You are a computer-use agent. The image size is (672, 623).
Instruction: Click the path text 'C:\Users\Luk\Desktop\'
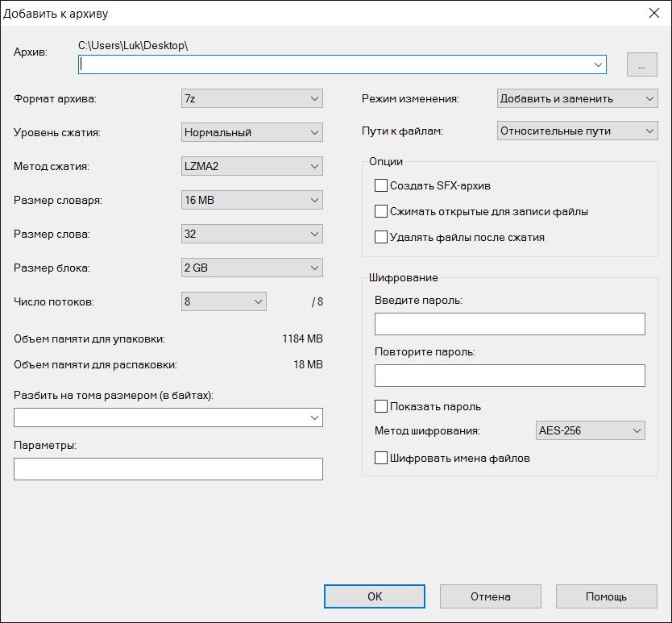coord(133,45)
